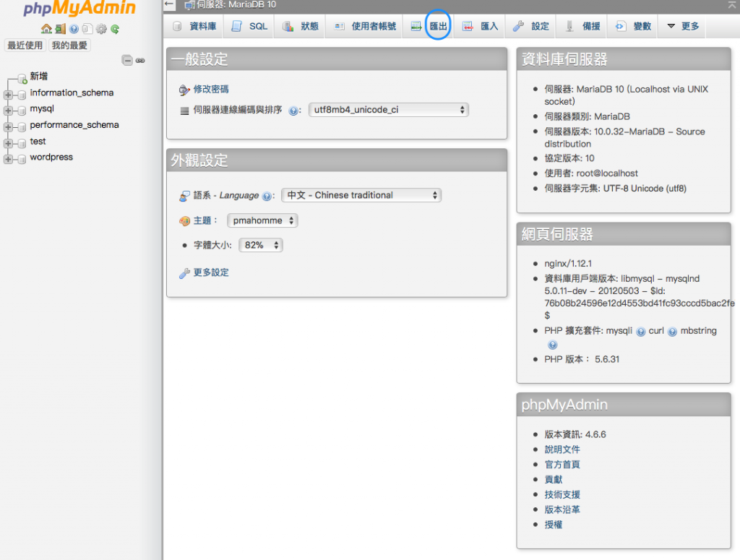Switch to the 匯出 tab
The width and height of the screenshot is (740, 560).
(429, 26)
